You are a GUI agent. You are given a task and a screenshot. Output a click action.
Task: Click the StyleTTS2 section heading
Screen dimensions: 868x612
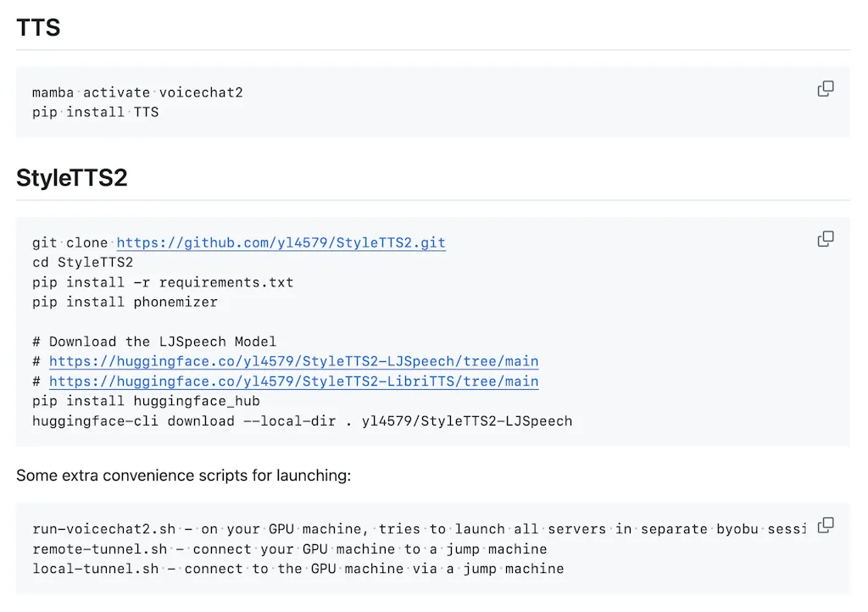click(72, 178)
